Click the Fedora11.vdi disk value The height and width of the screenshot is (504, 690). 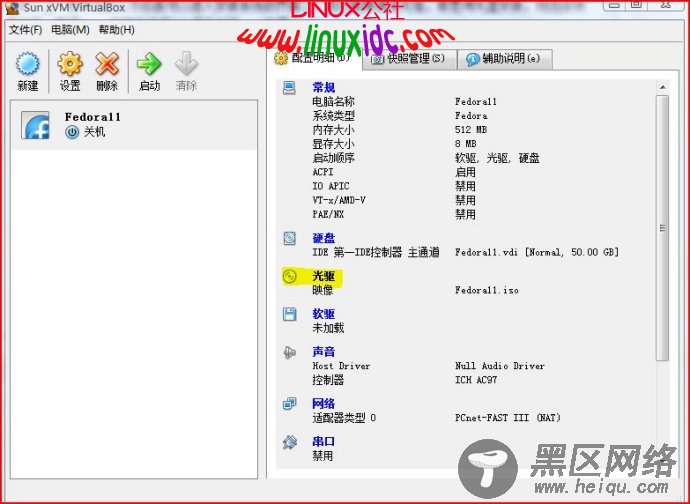pos(537,253)
